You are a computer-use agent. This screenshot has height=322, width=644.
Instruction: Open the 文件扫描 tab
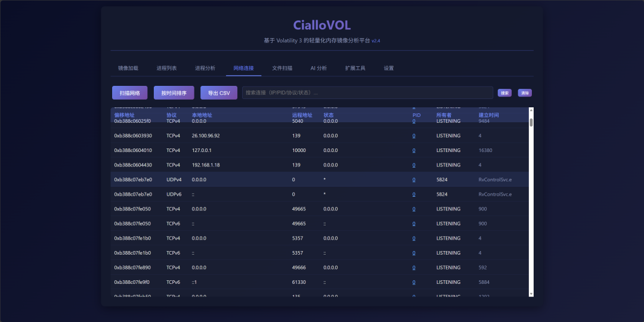tap(282, 68)
